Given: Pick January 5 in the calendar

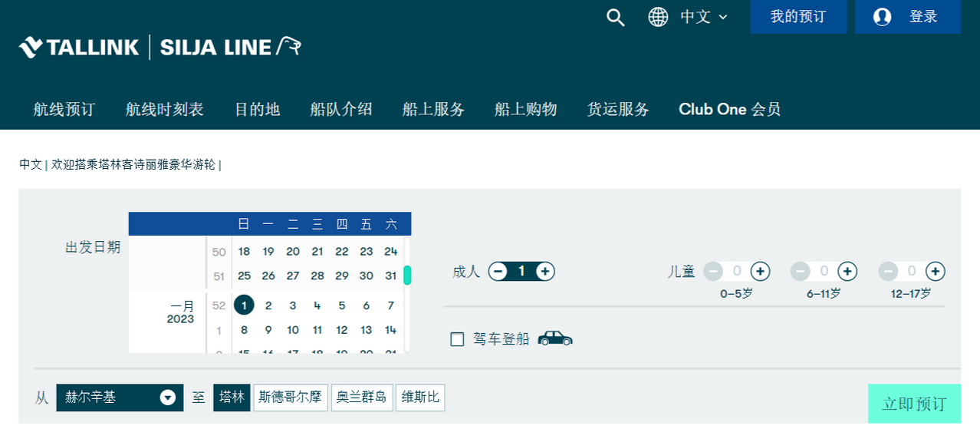Looking at the screenshot, I should tap(342, 305).
